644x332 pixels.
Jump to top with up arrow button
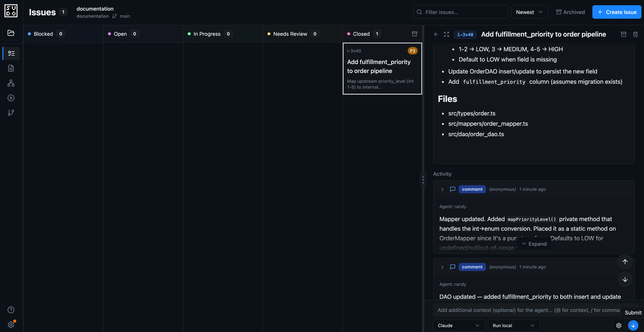coord(625,262)
